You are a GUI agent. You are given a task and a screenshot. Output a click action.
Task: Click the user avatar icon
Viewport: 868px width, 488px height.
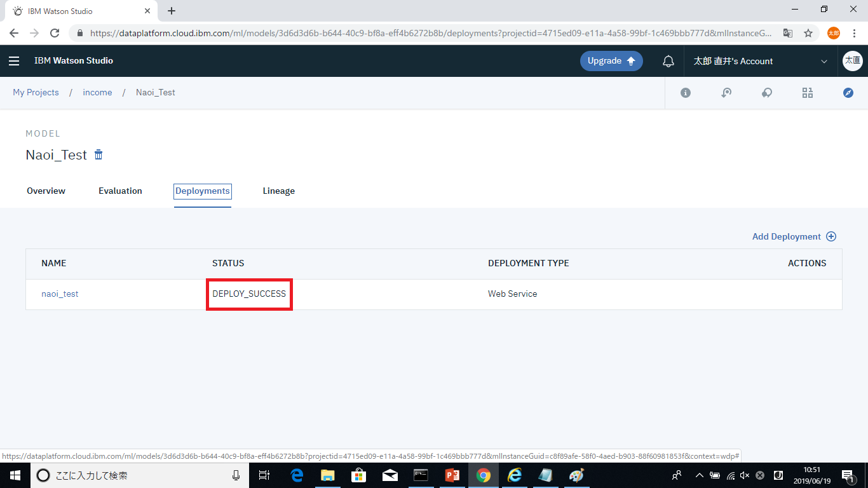tap(852, 61)
